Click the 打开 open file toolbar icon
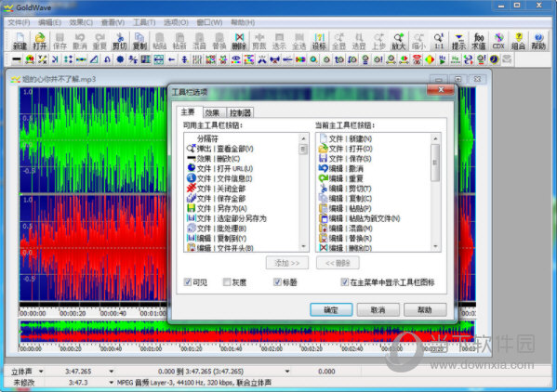The width and height of the screenshot is (557, 392). (40, 41)
